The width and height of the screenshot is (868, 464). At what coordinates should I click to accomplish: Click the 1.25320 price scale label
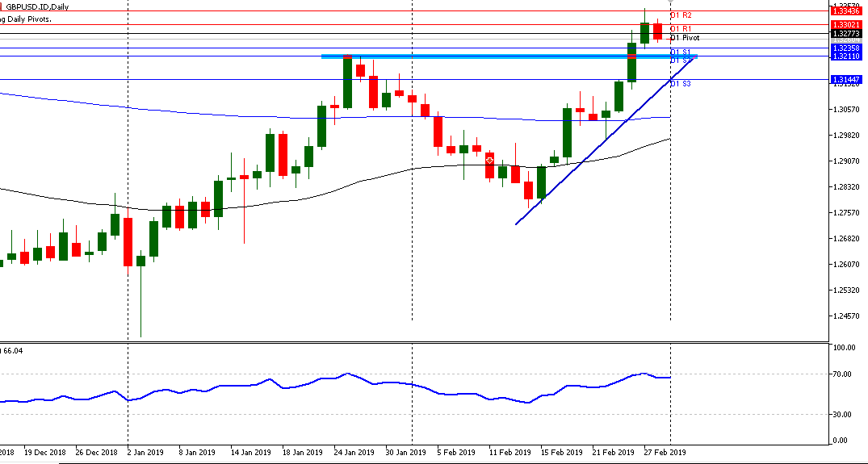pos(846,291)
